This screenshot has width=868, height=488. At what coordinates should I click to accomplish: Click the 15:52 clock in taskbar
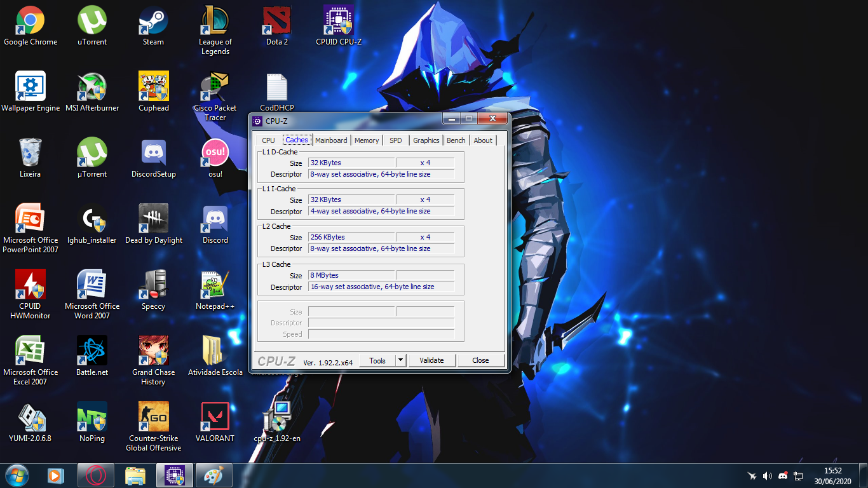click(x=832, y=471)
